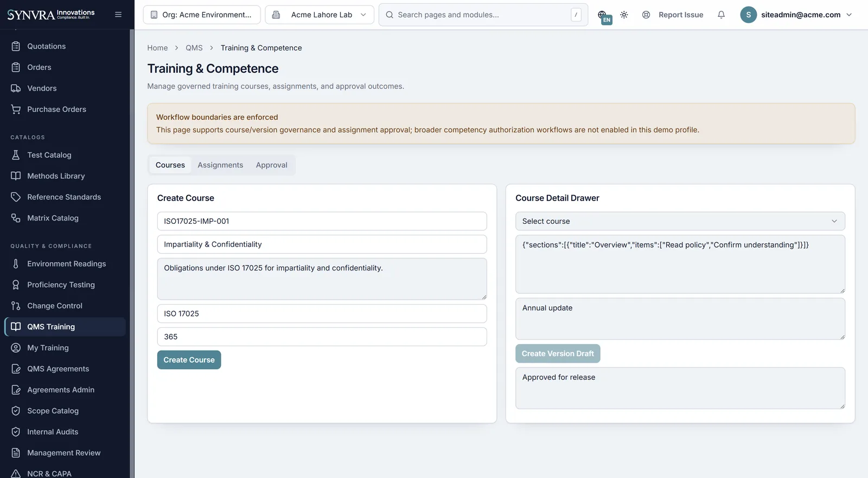The image size is (868, 478).
Task: Click the Create Course button
Action: [x=189, y=360]
